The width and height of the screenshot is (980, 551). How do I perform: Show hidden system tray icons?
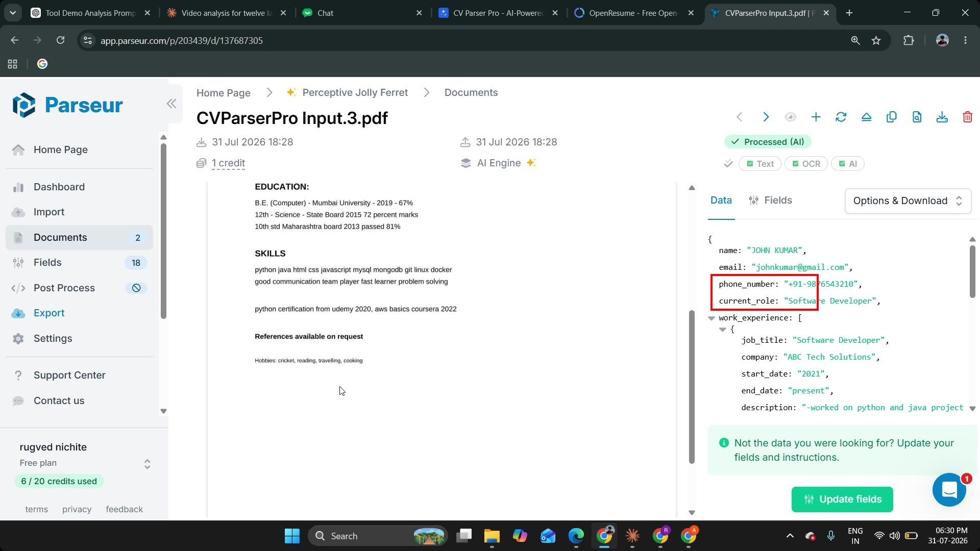coord(790,536)
